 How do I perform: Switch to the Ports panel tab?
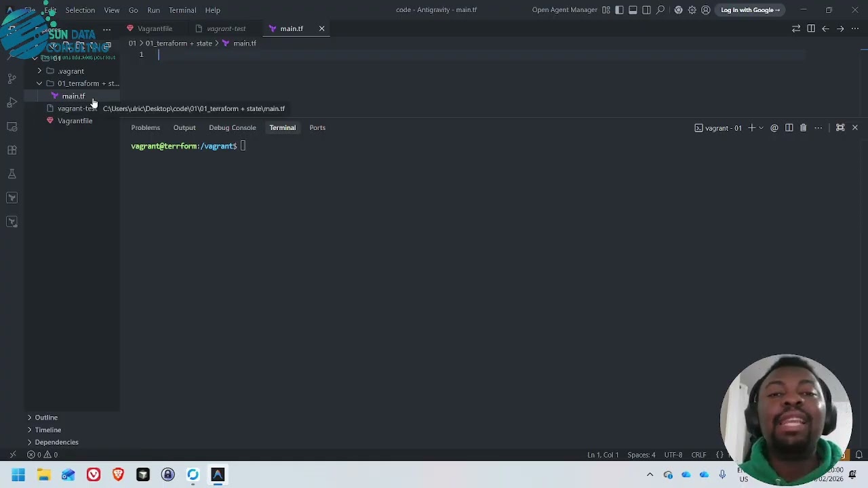tap(317, 127)
